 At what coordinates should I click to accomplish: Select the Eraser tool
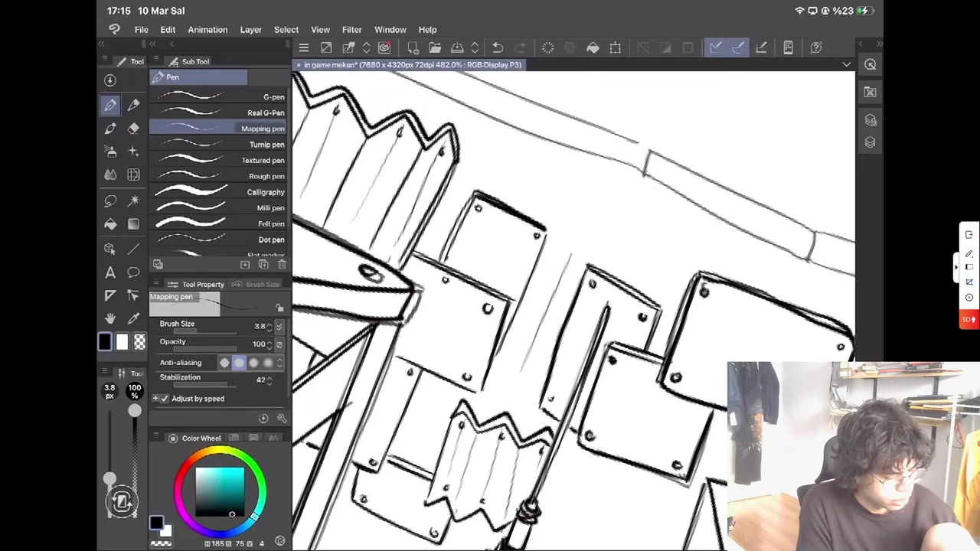click(133, 129)
